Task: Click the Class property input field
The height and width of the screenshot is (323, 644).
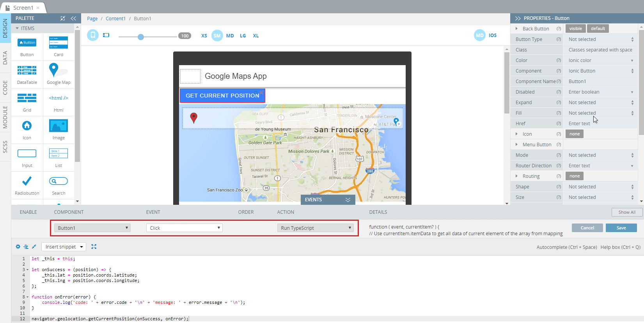Action: [600, 50]
